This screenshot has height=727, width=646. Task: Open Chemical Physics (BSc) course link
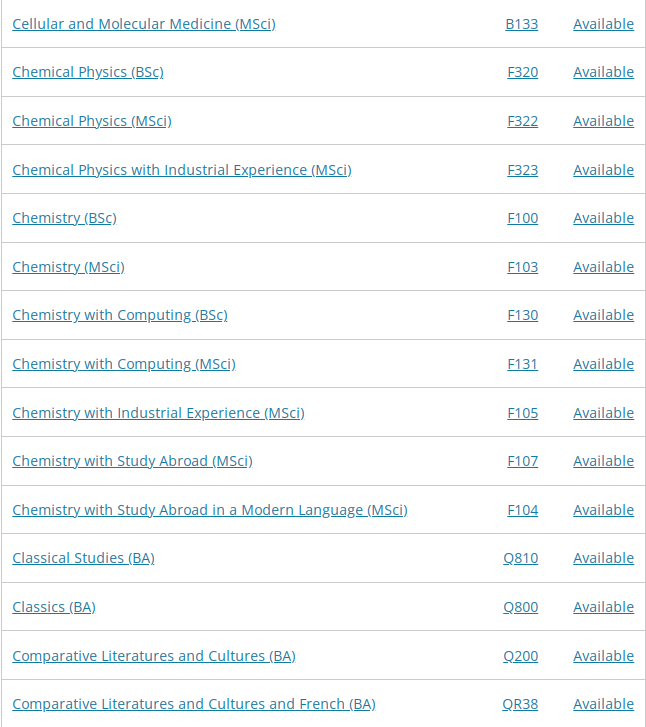(x=88, y=72)
